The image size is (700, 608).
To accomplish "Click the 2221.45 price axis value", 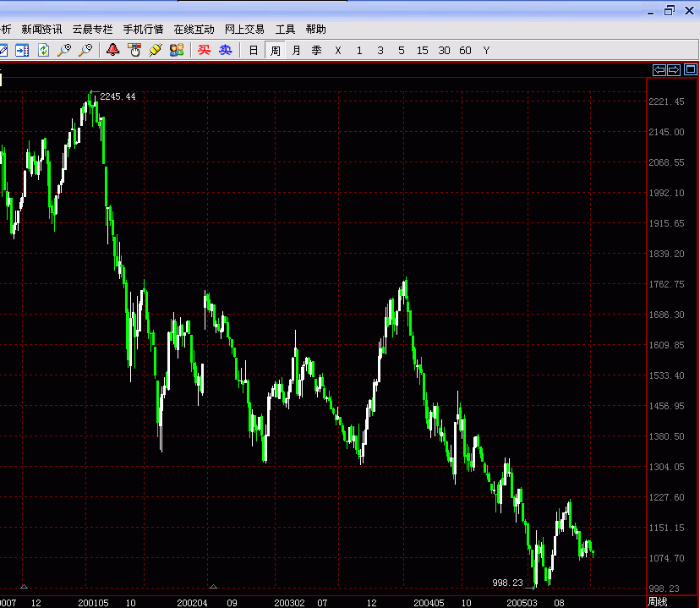I will point(666,101).
